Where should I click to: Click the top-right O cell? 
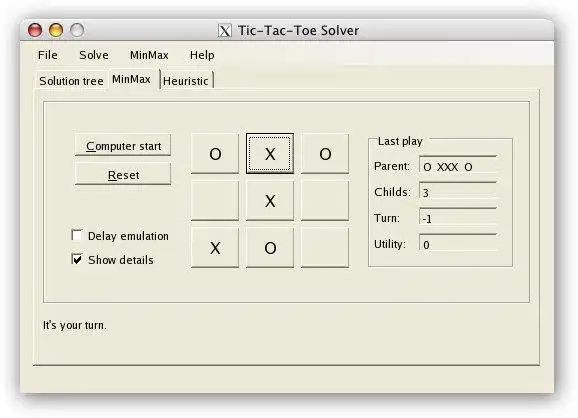point(325,153)
